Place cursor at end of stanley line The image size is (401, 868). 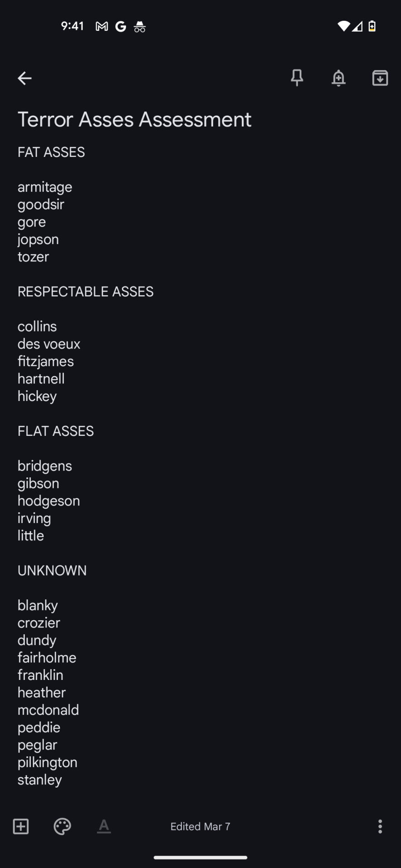point(63,780)
